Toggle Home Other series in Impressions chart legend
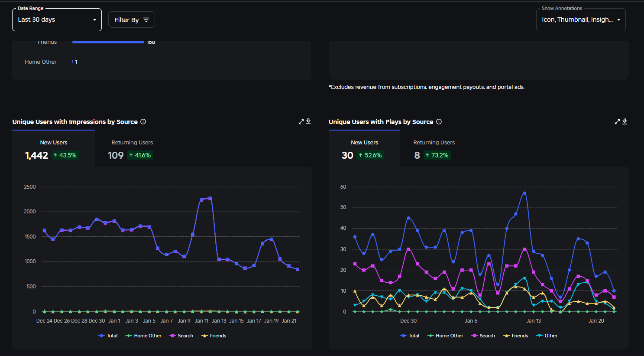 point(143,336)
